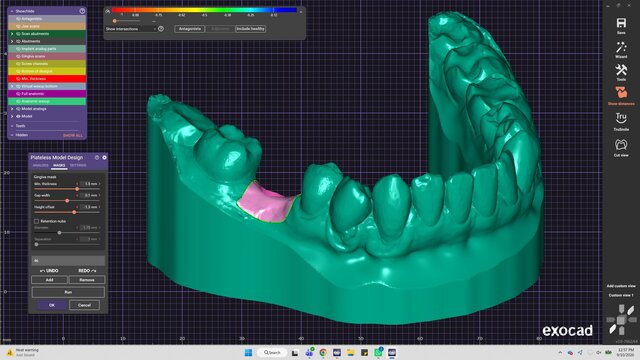
Task: Collapse the Show/Hide panel header
Action: pyautogui.click(x=12, y=11)
